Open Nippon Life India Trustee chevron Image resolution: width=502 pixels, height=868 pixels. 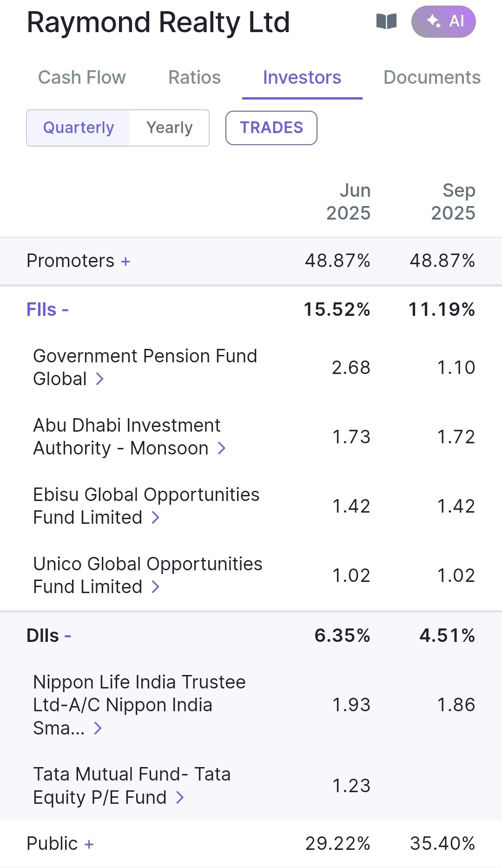[x=98, y=728]
